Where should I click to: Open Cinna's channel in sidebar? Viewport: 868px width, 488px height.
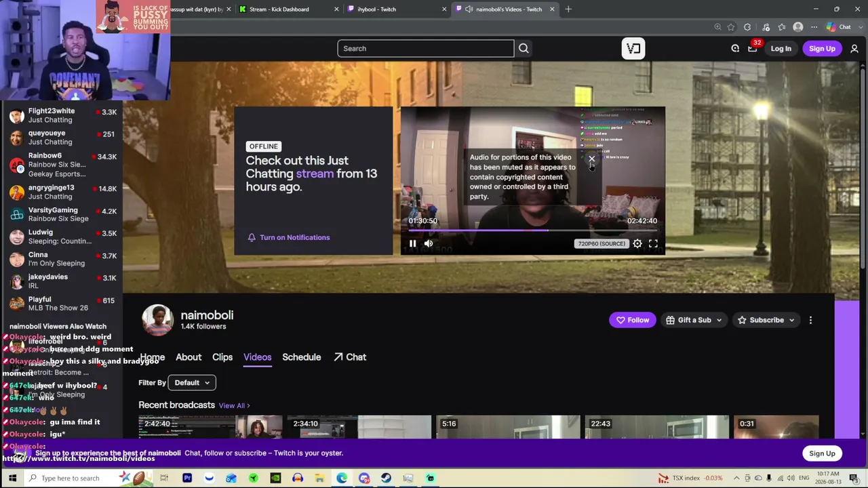click(x=61, y=259)
